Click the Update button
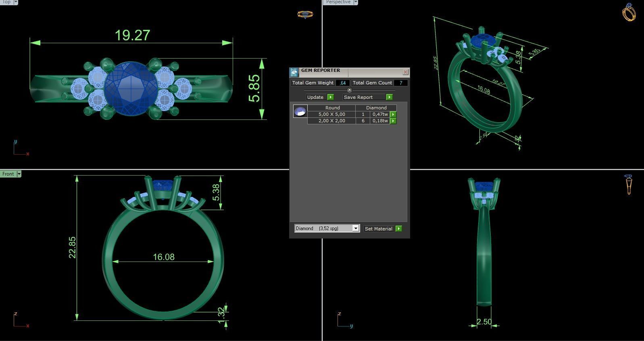 click(x=317, y=97)
